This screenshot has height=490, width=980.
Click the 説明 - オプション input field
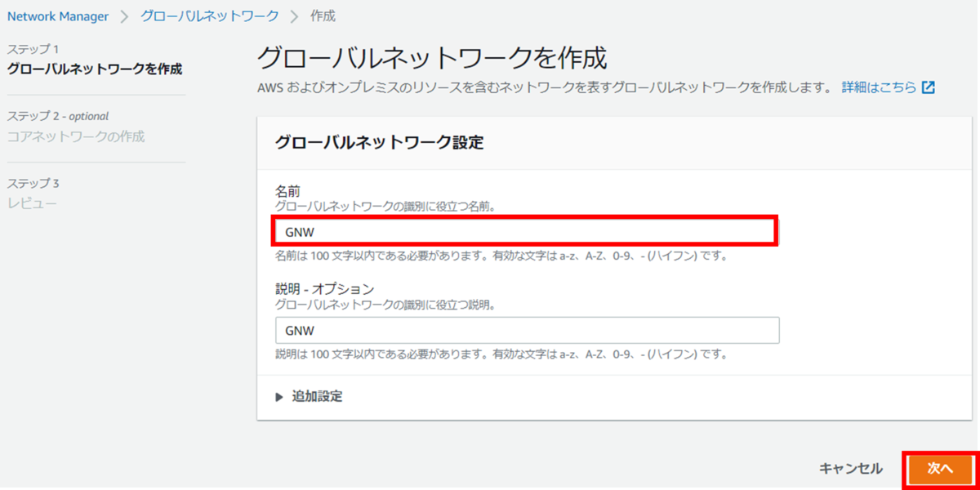528,330
